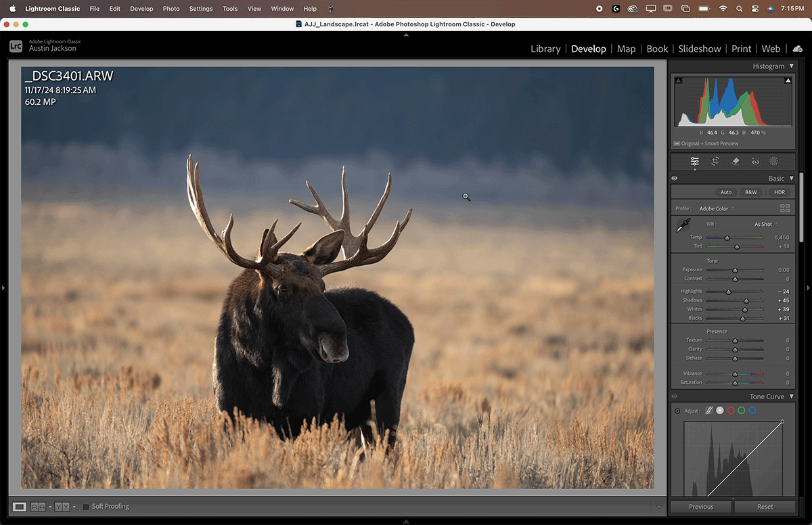Click the screen mirroring display icon

tap(651, 9)
